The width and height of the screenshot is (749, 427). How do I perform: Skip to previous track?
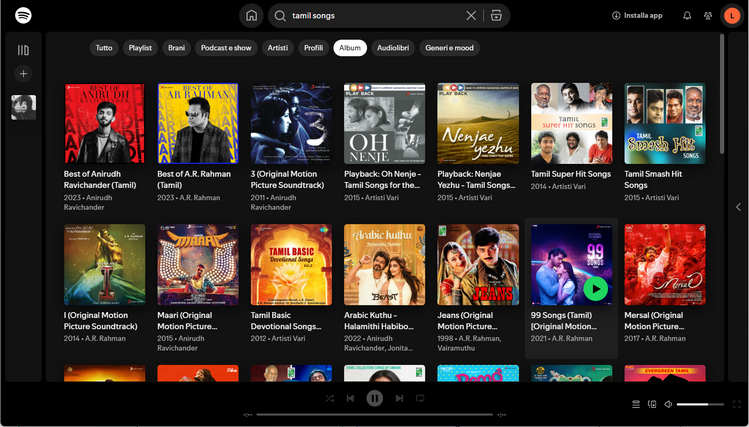tap(350, 398)
